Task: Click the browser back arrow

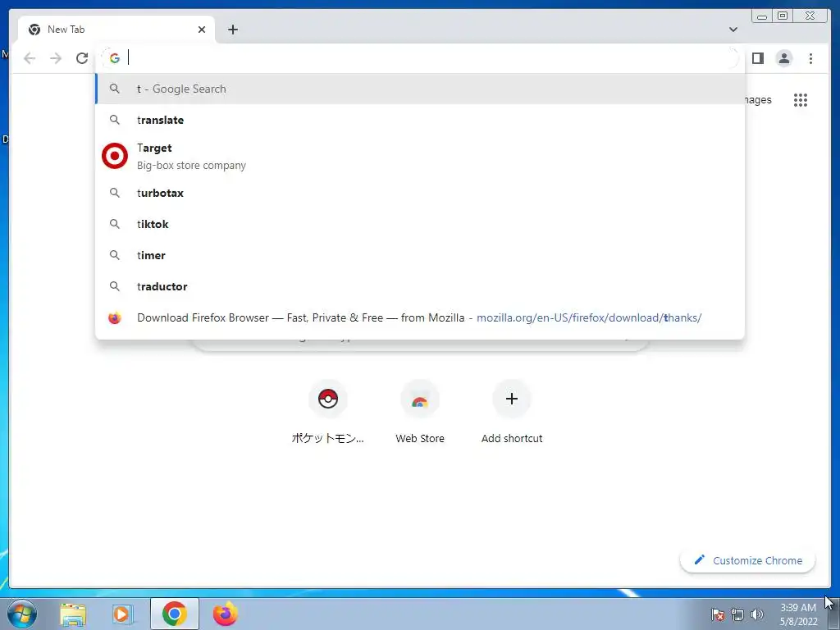Action: (x=30, y=58)
